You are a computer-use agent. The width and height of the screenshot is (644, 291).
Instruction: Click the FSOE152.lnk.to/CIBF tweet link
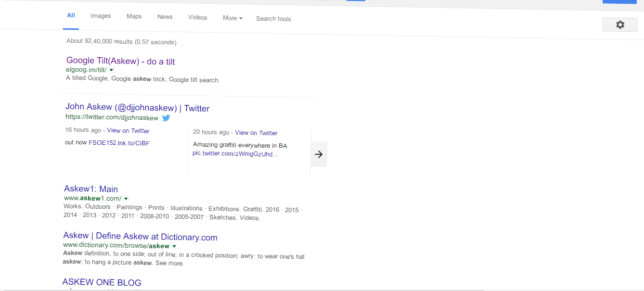tap(118, 142)
